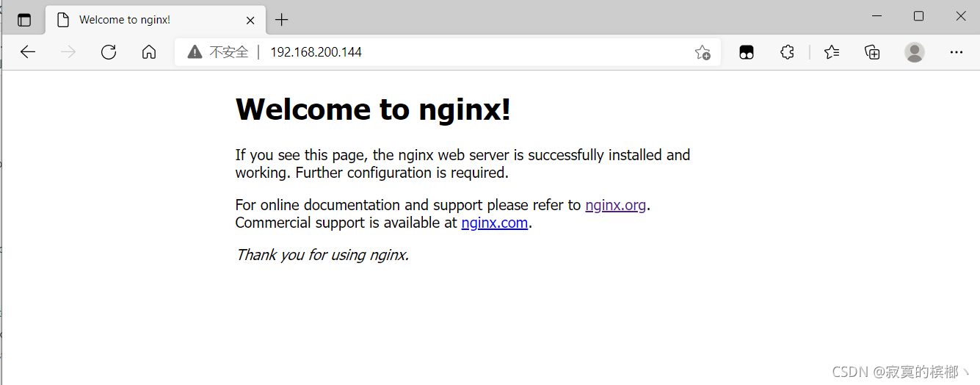Screen dimensions: 980x385
Task: Click the Further configuration is required text
Action: [402, 173]
